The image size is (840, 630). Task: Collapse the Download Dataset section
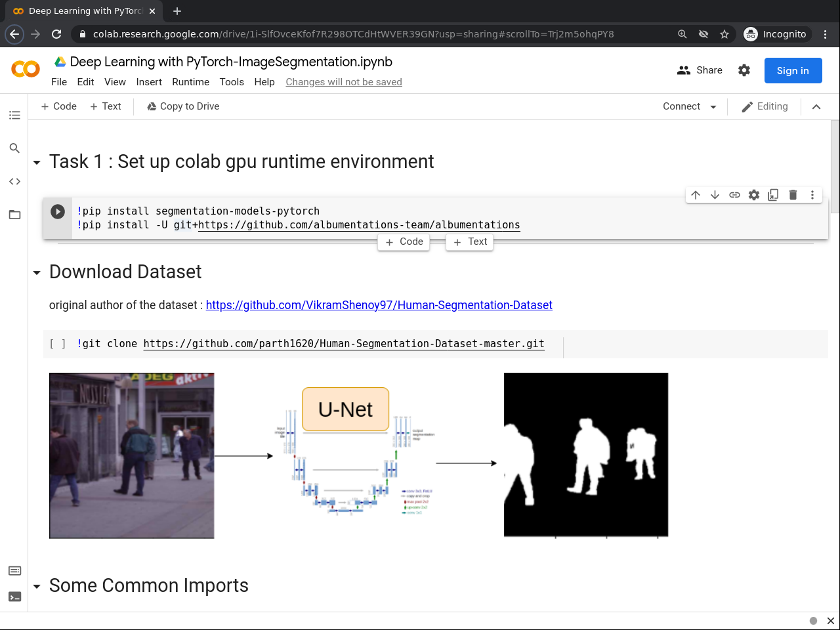(x=36, y=272)
